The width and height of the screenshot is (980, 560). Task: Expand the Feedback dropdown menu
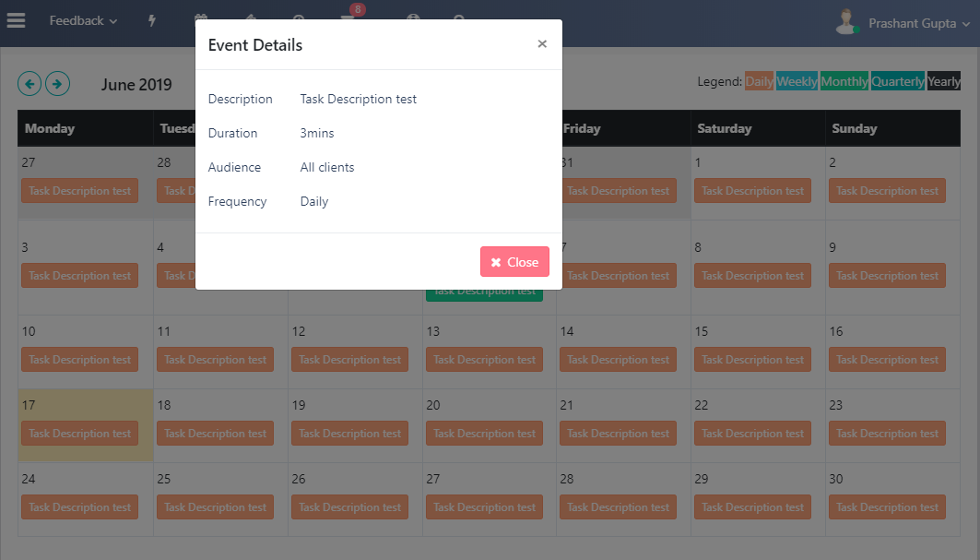(83, 20)
